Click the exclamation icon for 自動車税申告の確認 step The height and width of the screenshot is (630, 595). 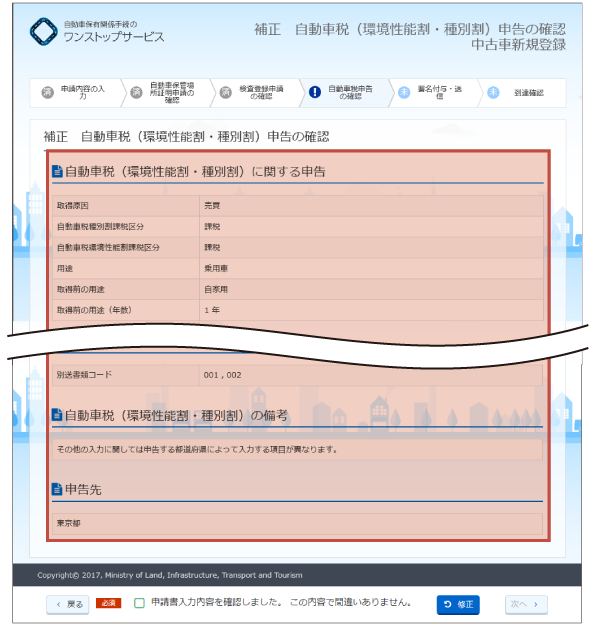315,92
